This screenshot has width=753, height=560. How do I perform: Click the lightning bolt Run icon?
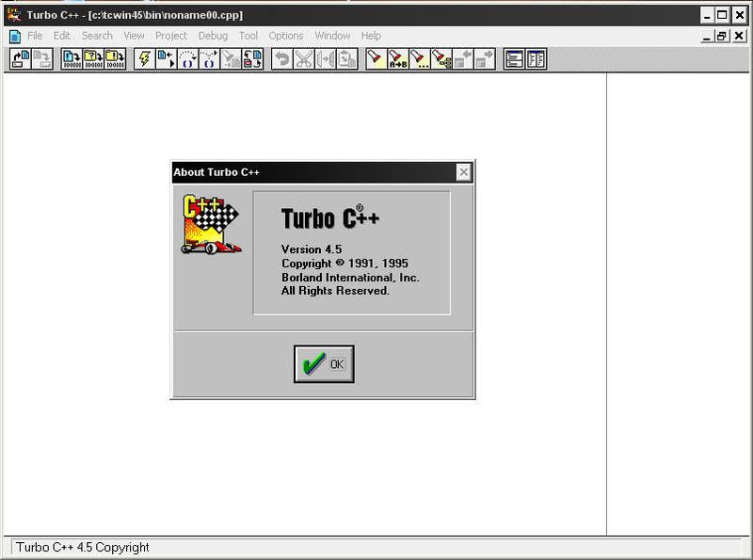click(144, 59)
